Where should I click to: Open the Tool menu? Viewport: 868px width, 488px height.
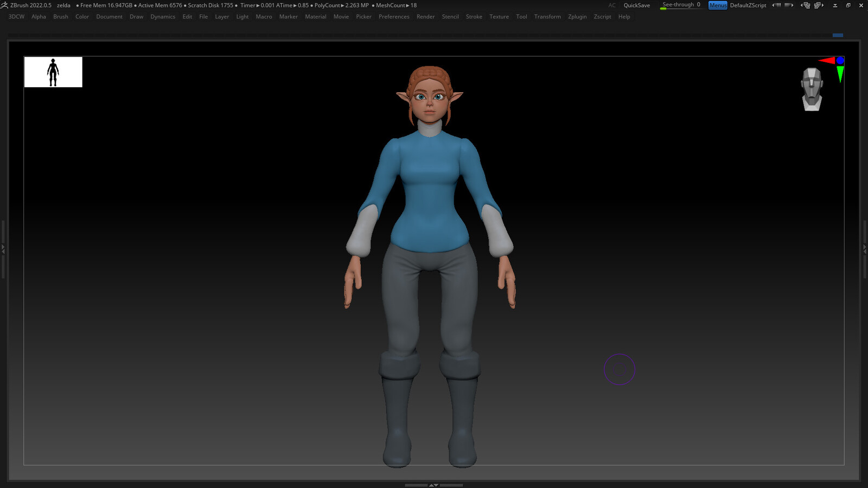pyautogui.click(x=521, y=17)
